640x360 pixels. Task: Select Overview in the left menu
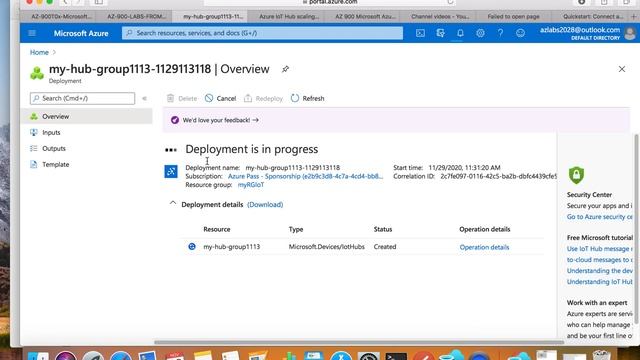tap(87, 116)
